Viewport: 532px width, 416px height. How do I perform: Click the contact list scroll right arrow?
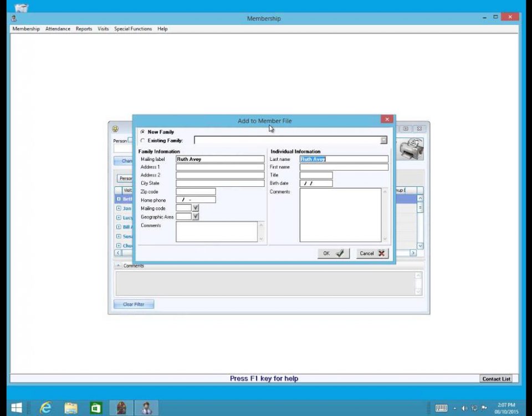coord(413,253)
